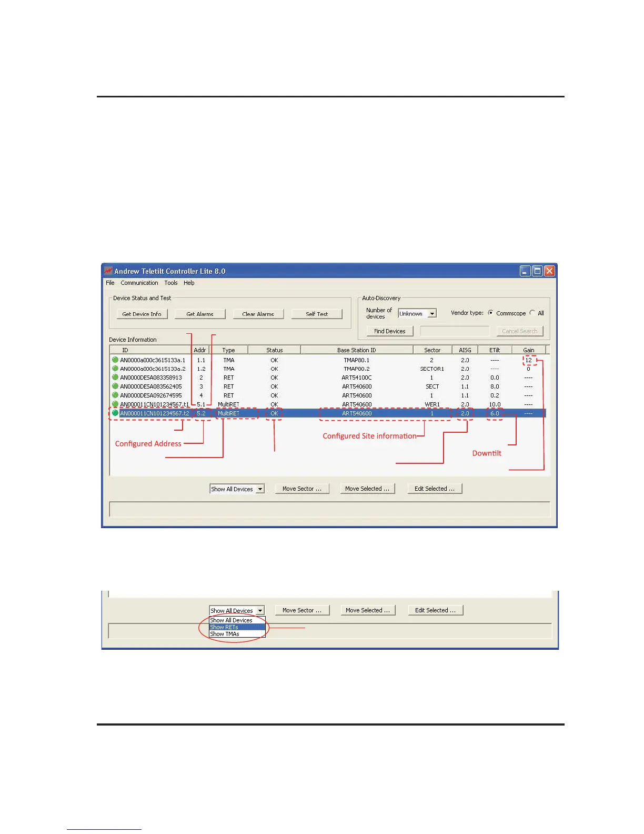Viewport: 644px width, 834px height.
Task: Click green status icon for AN0000a000c3615133a.1
Action: (x=115, y=360)
